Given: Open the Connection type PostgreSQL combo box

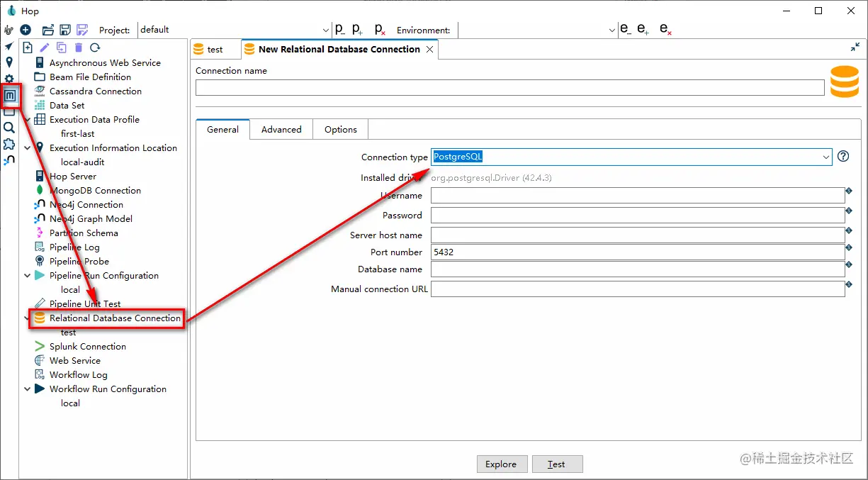Looking at the screenshot, I should (631, 157).
